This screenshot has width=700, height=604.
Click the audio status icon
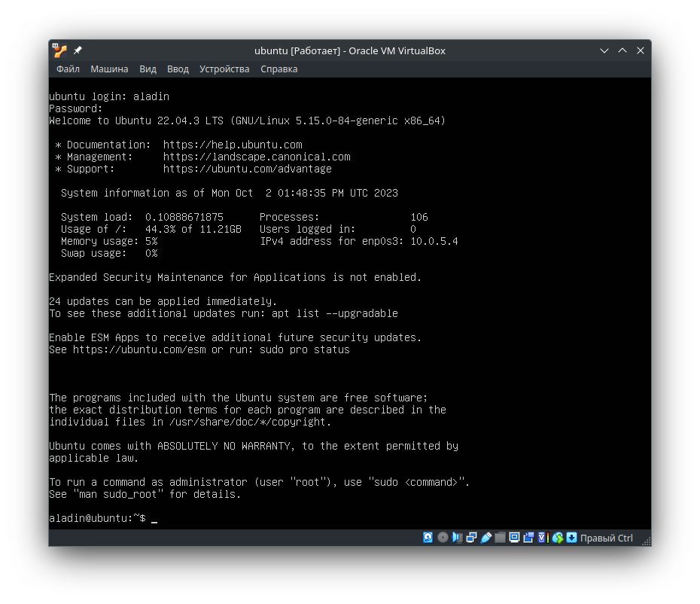pyautogui.click(x=457, y=538)
